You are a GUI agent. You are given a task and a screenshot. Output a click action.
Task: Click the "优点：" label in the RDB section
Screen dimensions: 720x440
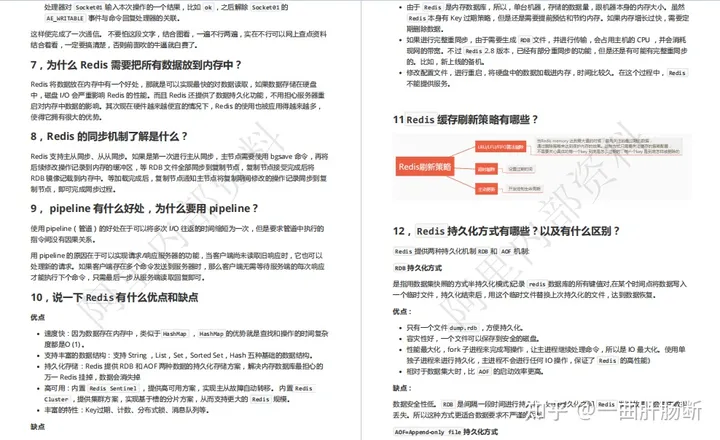coord(402,311)
